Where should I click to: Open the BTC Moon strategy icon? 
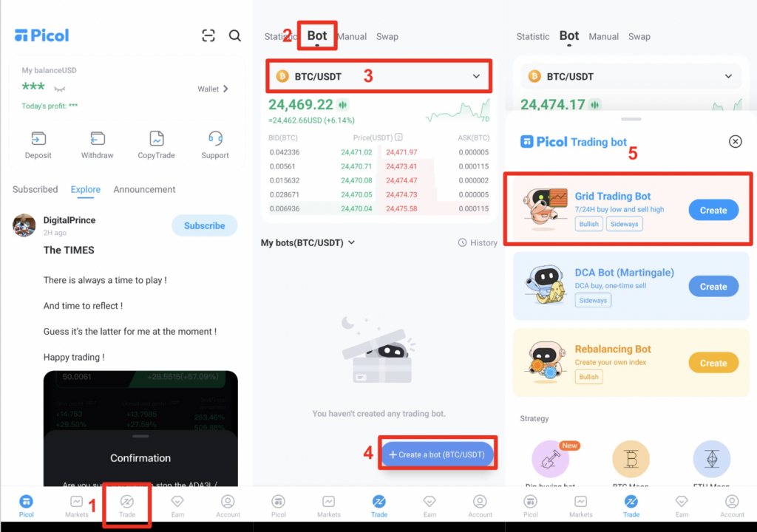click(x=631, y=459)
